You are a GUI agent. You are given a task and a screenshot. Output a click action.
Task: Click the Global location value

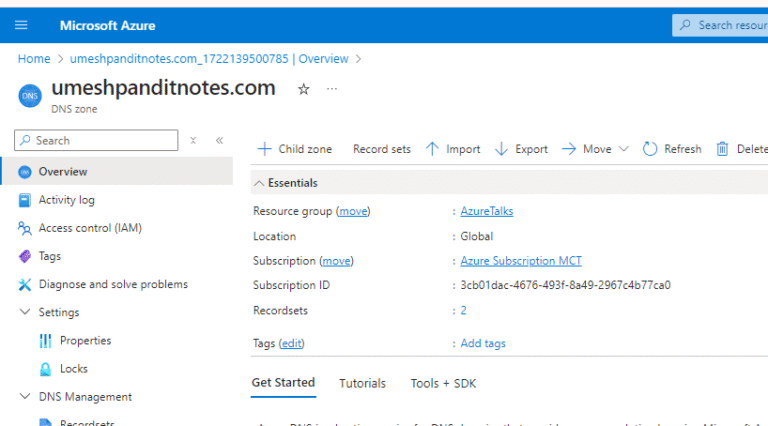tap(477, 236)
